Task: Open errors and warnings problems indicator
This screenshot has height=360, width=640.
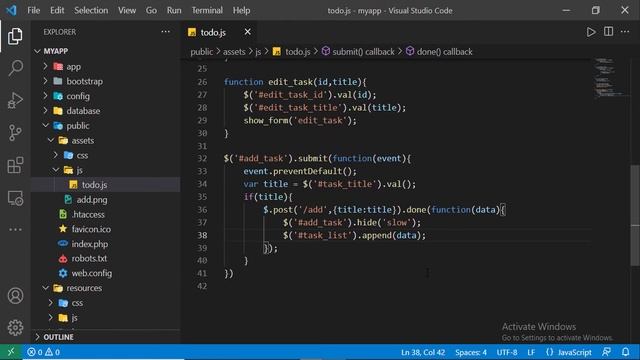Action: (43, 352)
